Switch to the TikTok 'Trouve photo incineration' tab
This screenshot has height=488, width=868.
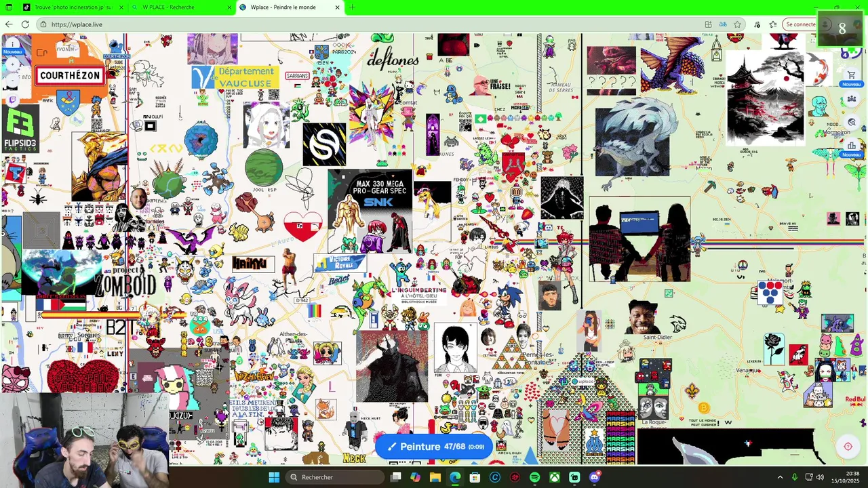pos(73,7)
